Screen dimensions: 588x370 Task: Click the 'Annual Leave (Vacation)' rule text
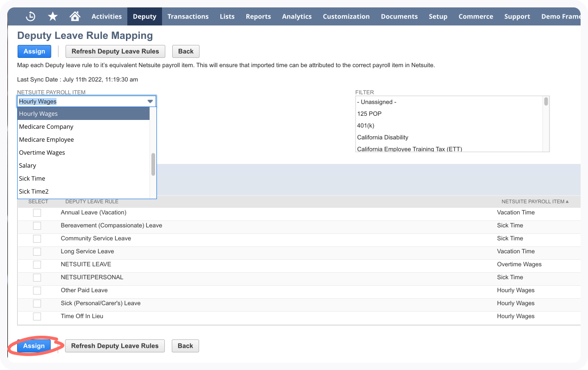pos(94,213)
